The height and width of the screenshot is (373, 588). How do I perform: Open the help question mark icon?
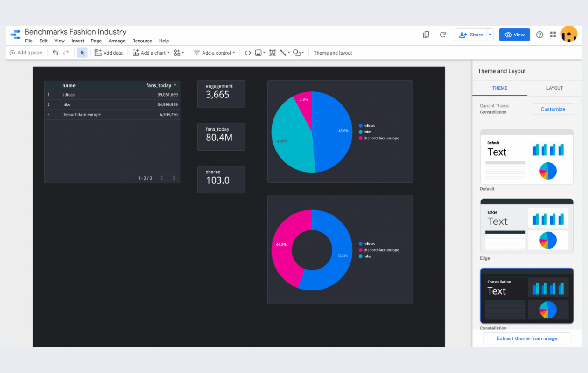(x=539, y=35)
